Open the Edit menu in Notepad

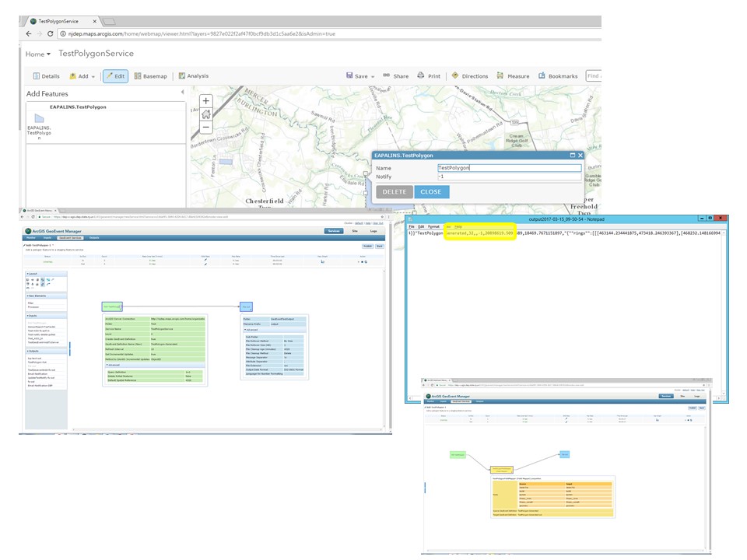[x=421, y=226]
